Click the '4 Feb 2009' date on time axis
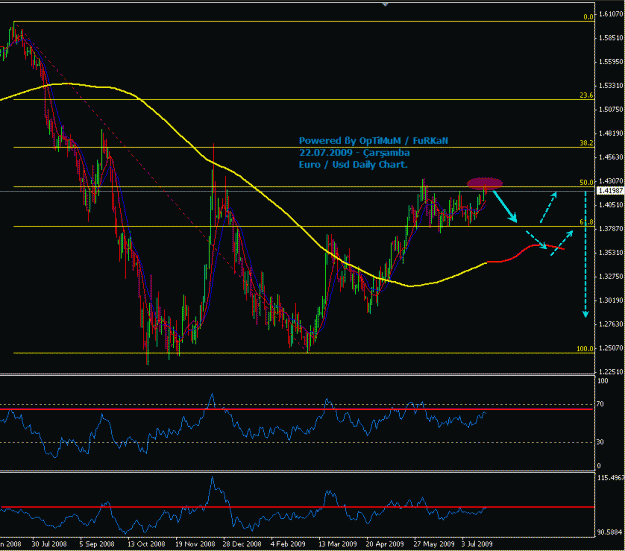This screenshot has width=625, height=551. point(288,544)
